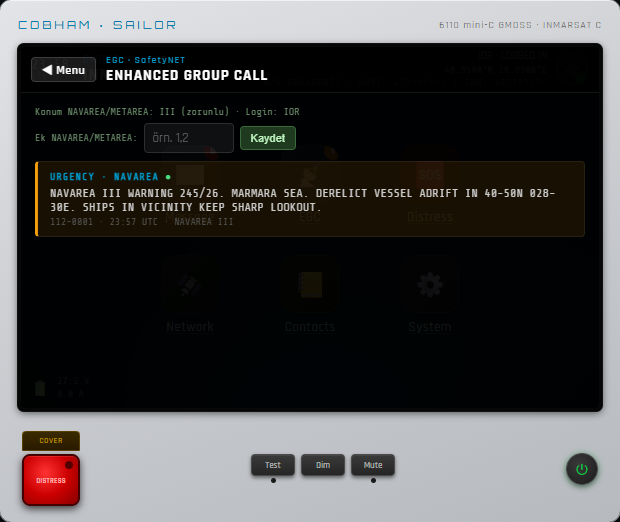
Task: Lift the yellow COVER flap
Action: pos(51,441)
